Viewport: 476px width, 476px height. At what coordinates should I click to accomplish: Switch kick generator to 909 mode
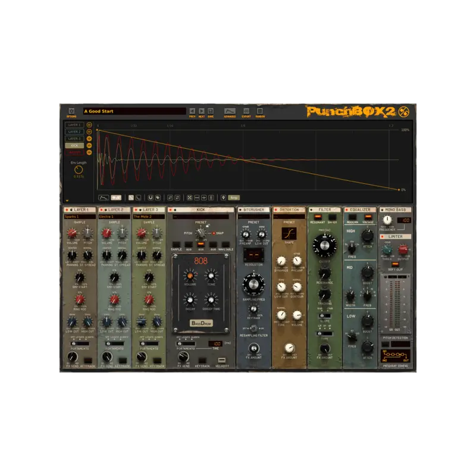pos(189,245)
